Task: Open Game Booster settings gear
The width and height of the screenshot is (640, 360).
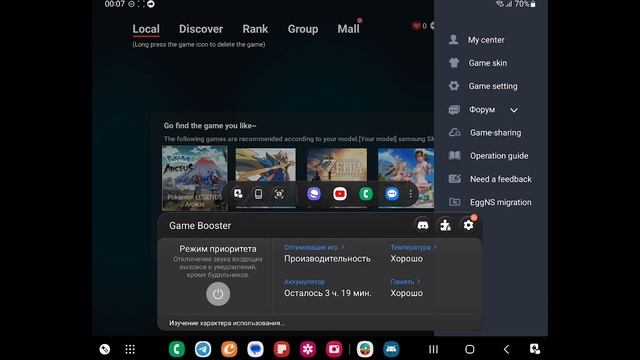Action: pyautogui.click(x=469, y=225)
